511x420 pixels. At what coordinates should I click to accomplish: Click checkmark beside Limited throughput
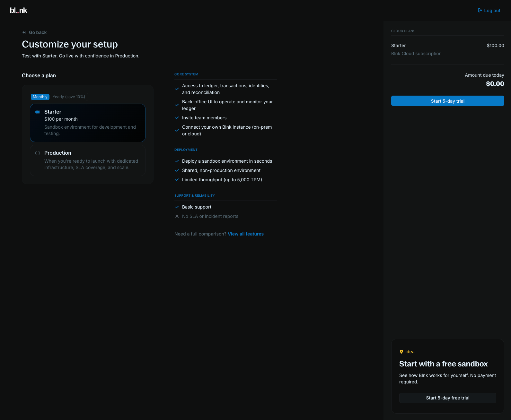point(177,180)
